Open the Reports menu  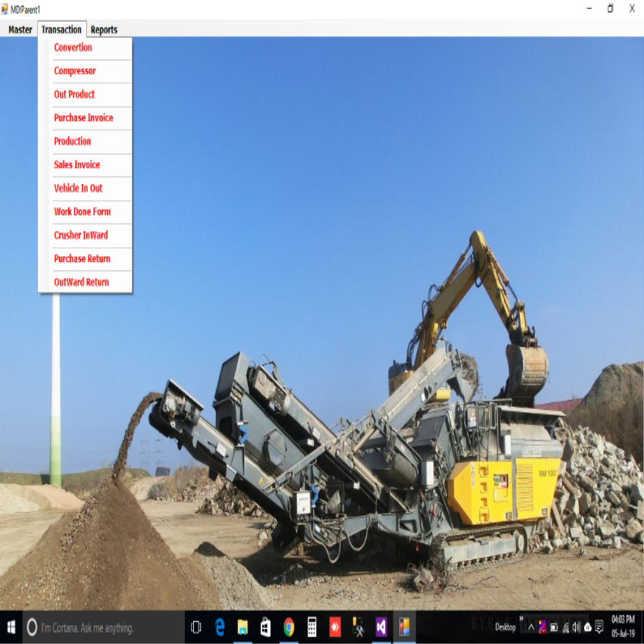coord(104,30)
